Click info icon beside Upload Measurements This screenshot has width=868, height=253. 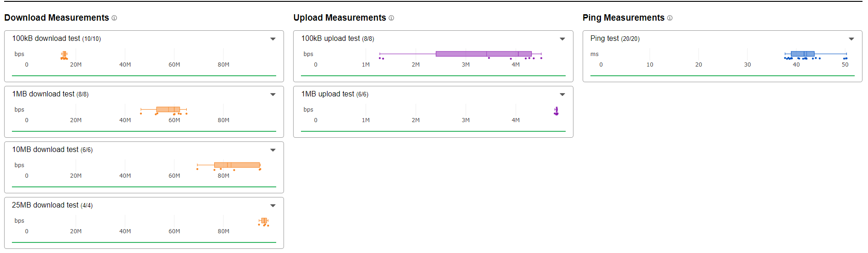pyautogui.click(x=391, y=18)
